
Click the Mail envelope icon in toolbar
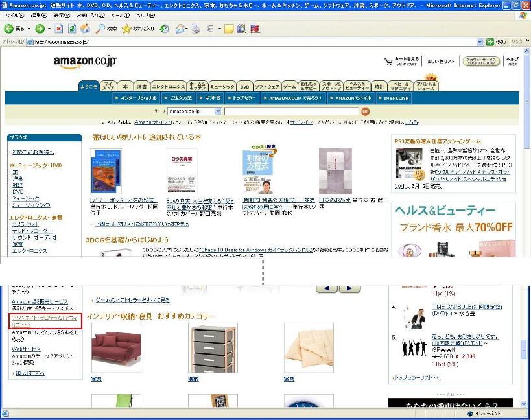180,29
